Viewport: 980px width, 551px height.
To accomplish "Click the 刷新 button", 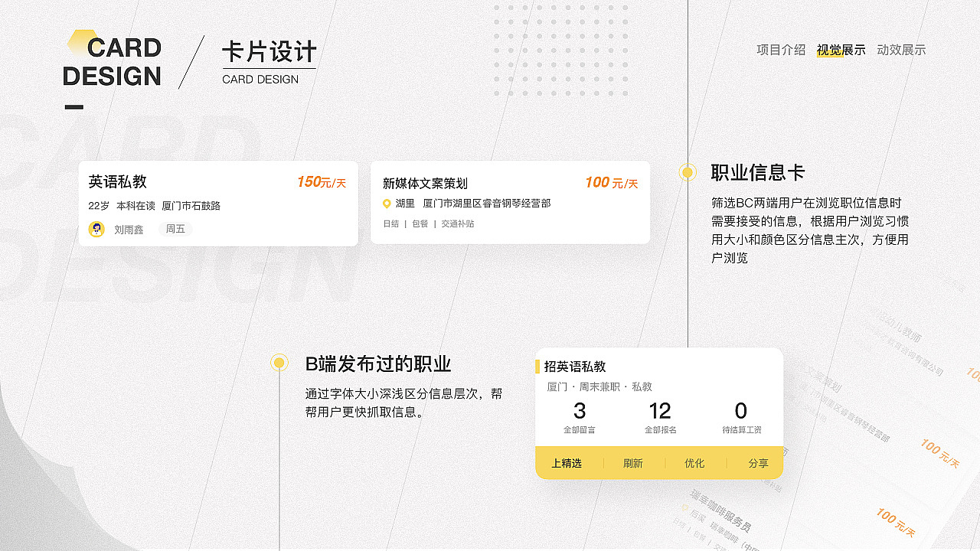I will 633,463.
